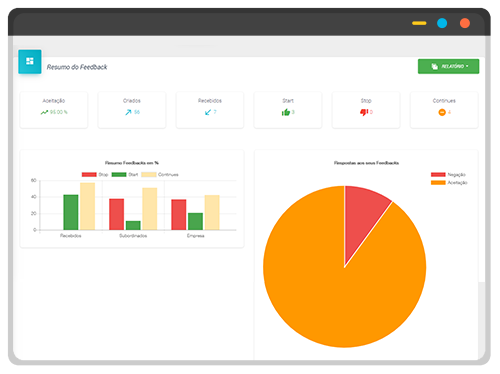Click the red Stop bar under Empresa
Screen dimensions: 500x374
(179, 215)
